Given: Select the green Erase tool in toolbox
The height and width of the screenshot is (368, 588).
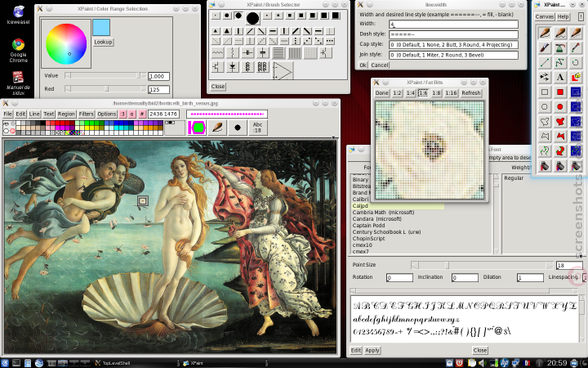Looking at the screenshot, I should pyautogui.click(x=560, y=47).
